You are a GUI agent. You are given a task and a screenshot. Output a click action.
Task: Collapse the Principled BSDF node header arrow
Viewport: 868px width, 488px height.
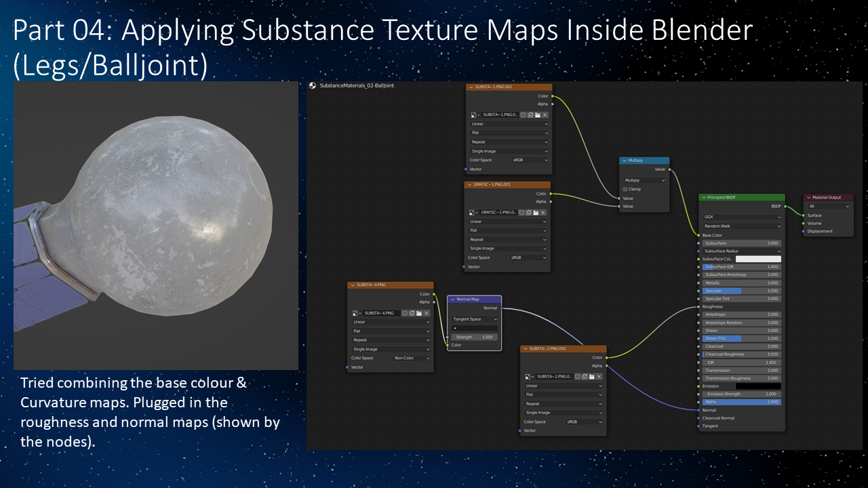[704, 198]
